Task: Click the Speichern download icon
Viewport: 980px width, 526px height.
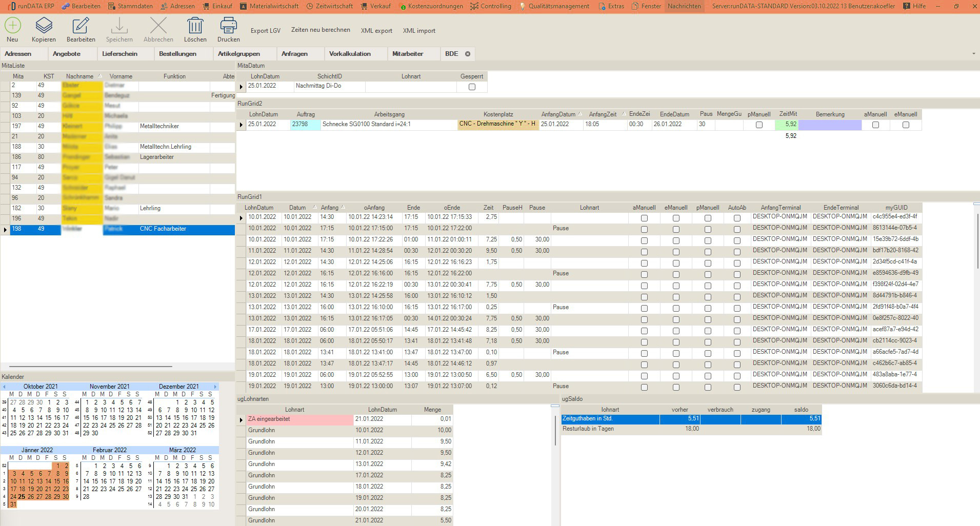Action: tap(119, 26)
